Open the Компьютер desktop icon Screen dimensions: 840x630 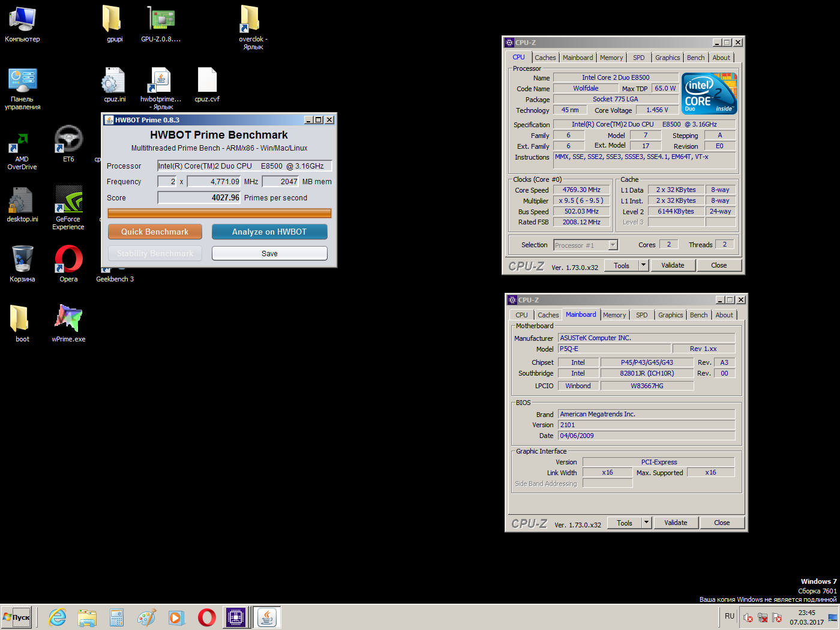point(22,24)
